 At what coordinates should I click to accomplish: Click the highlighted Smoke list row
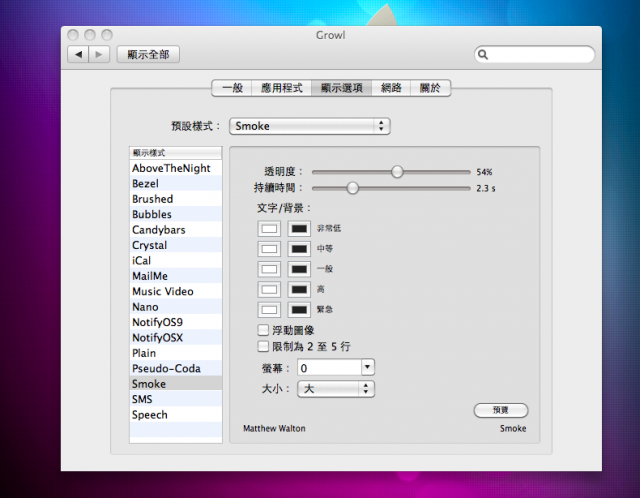(x=176, y=384)
